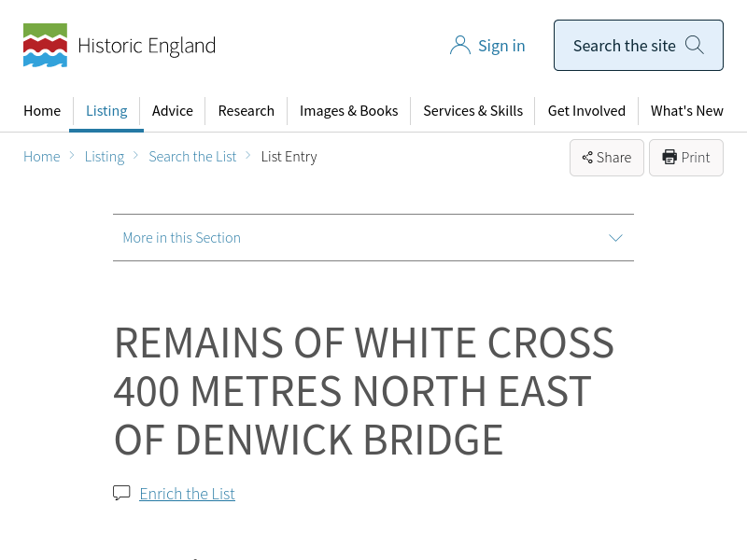Click the Sign in link
The width and height of the screenshot is (747, 560).
click(x=501, y=46)
